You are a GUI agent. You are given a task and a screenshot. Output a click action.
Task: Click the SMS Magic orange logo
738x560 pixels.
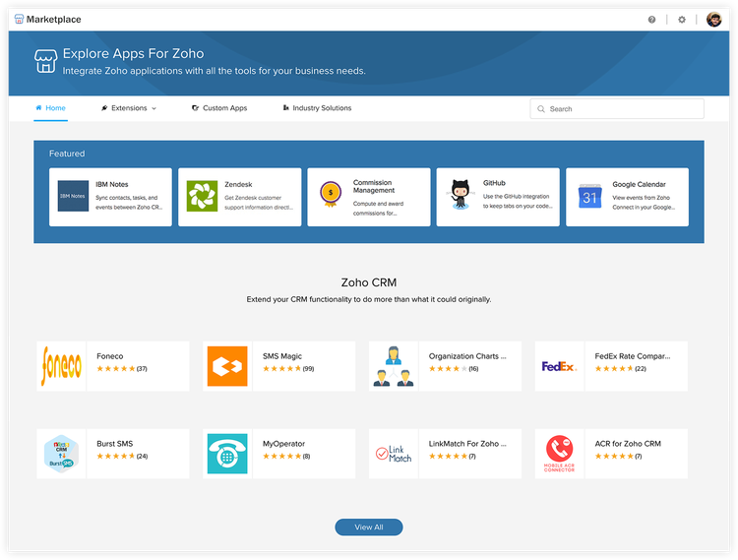point(227,366)
